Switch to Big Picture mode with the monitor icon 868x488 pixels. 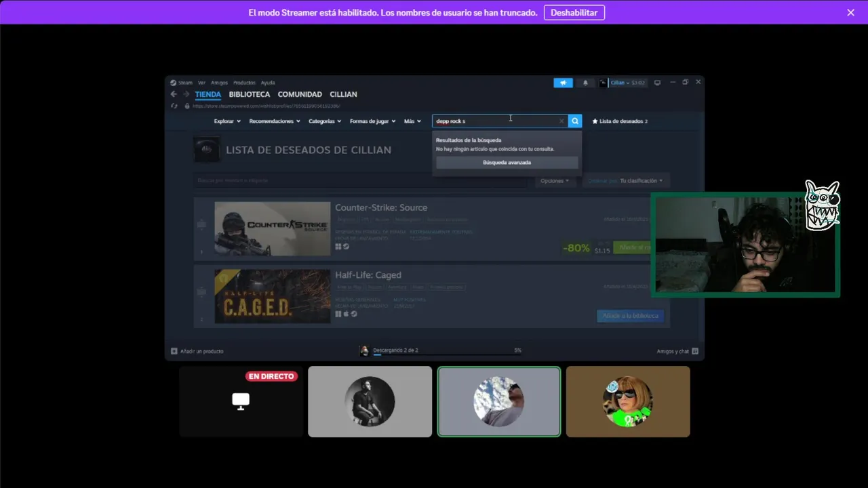click(x=657, y=83)
